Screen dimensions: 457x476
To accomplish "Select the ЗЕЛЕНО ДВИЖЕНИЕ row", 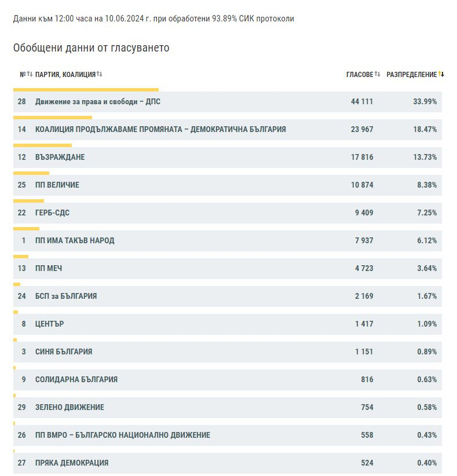I will click(x=228, y=408).
